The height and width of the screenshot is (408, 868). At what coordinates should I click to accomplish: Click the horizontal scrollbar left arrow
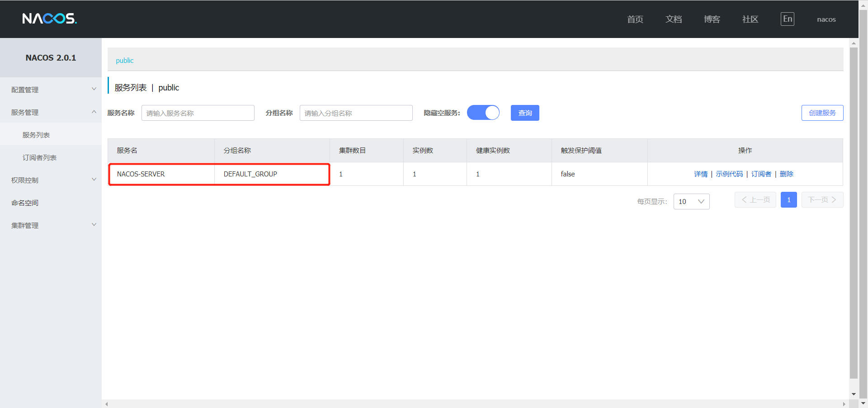point(107,404)
